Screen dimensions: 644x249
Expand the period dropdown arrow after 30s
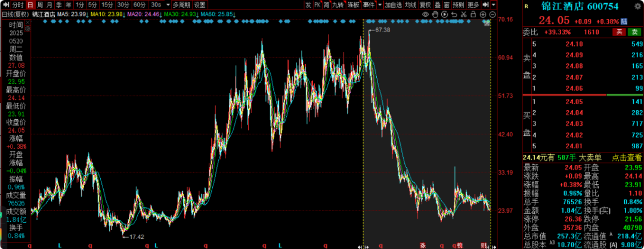click(x=168, y=5)
